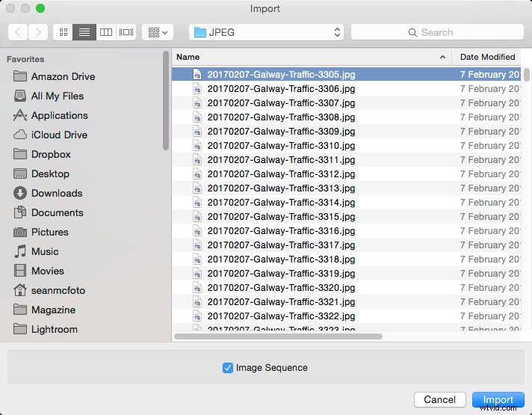
Task: Open the Lightroom folder in sidebar
Action: [54, 329]
